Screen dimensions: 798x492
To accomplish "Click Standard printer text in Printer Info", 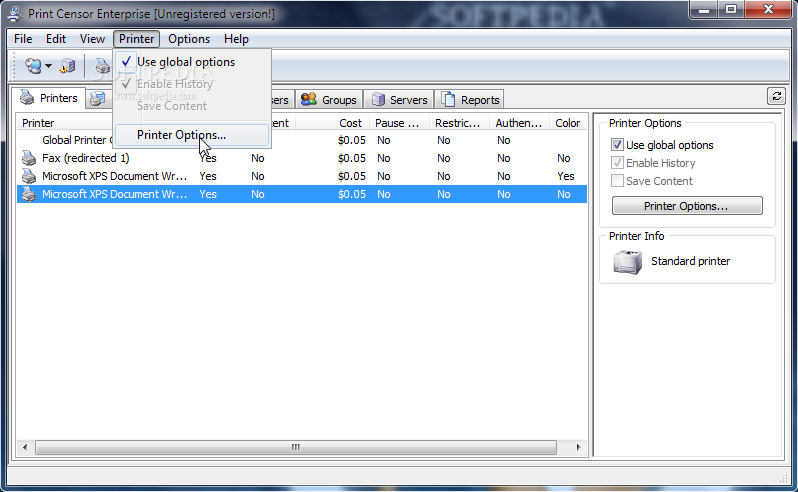I will pos(690,261).
